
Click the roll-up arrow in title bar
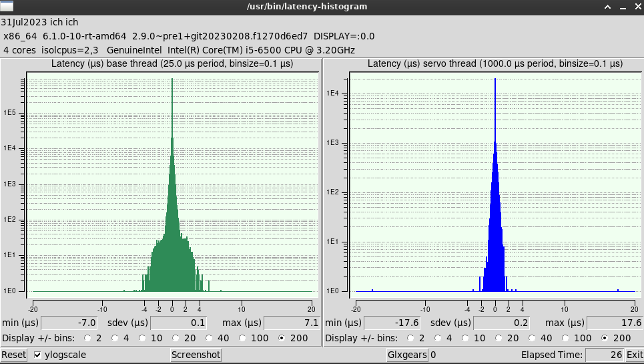[608, 7]
